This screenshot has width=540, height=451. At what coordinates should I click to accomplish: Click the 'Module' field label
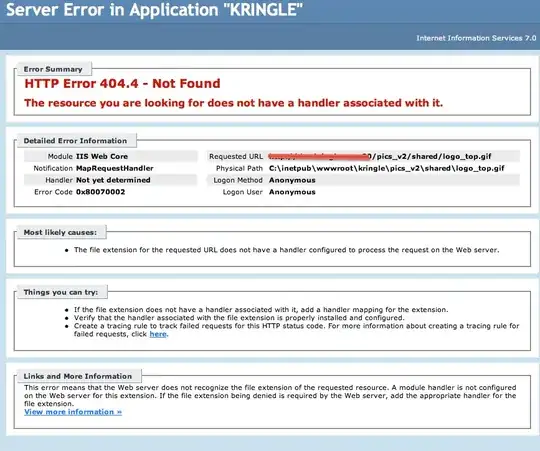[60, 156]
